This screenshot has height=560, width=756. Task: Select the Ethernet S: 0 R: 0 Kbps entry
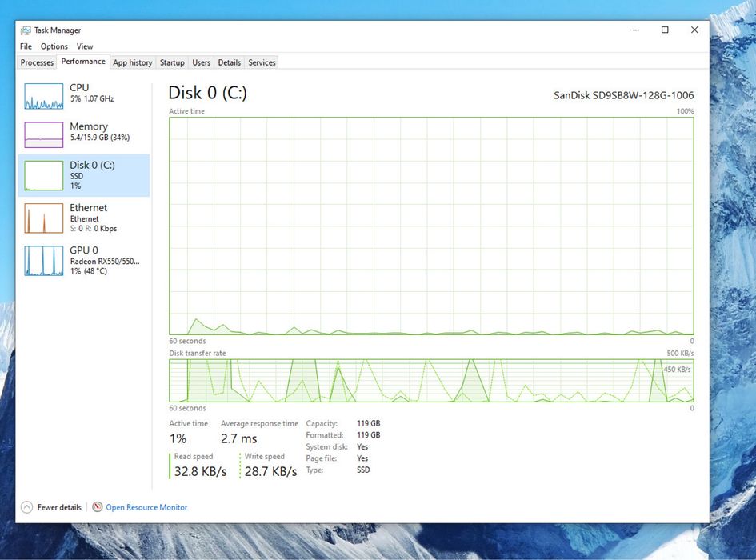point(84,218)
